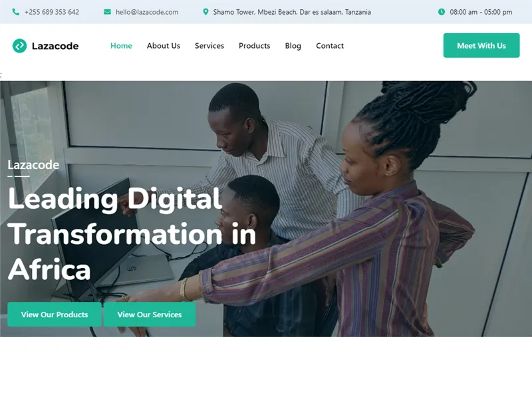Click the location pin icon
This screenshot has height=399, width=532.
point(205,12)
